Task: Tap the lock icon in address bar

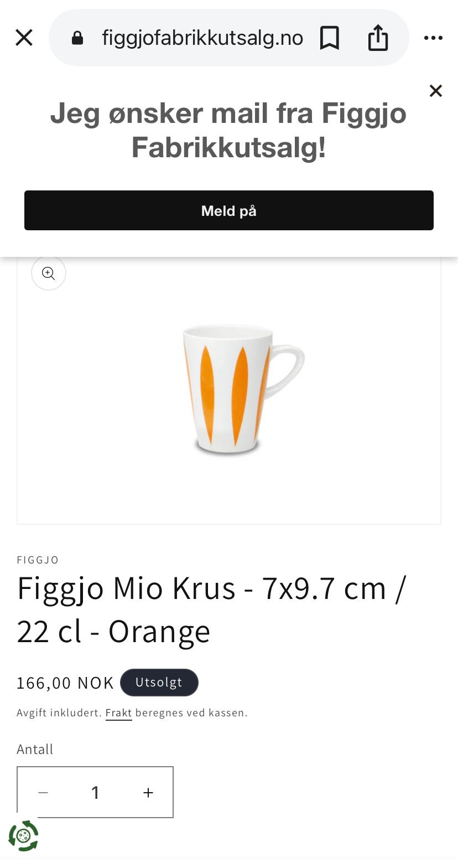Action: pos(77,38)
